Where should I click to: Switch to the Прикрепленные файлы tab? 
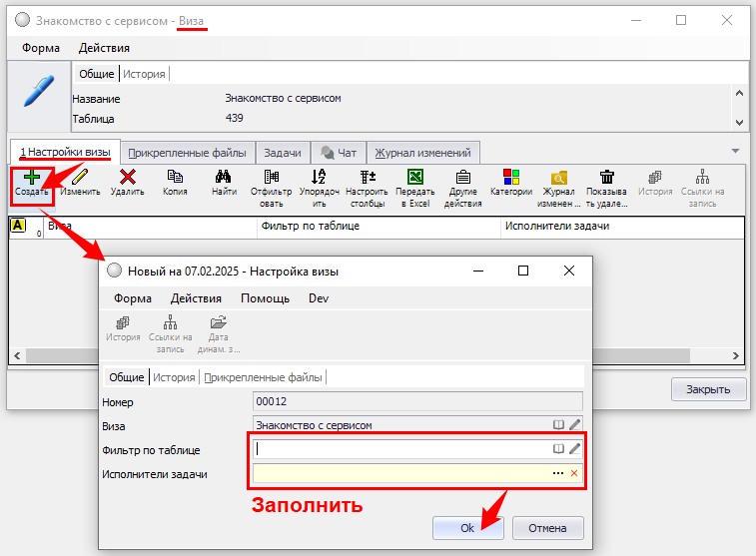(187, 153)
